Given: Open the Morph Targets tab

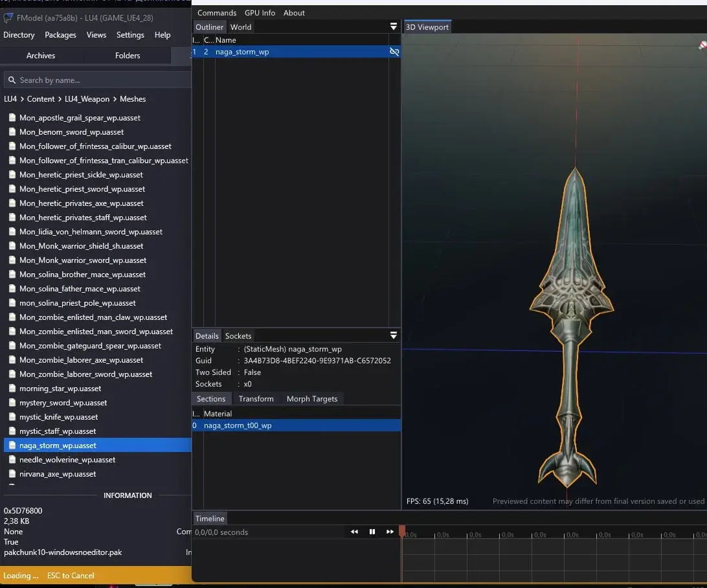Looking at the screenshot, I should tap(312, 399).
